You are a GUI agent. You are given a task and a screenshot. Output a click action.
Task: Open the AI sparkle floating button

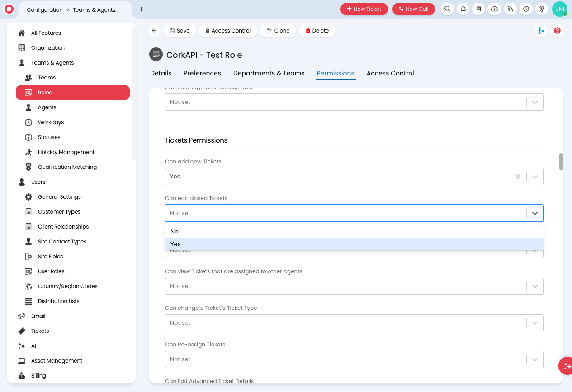[567, 366]
